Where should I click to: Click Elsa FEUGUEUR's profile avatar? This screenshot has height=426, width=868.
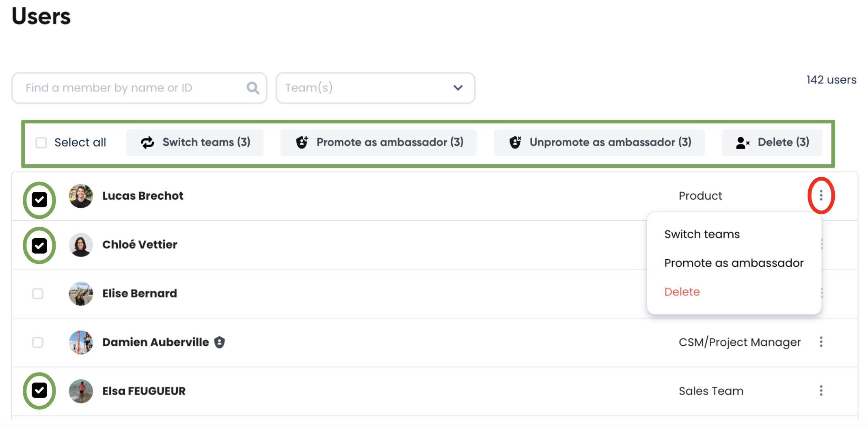tap(81, 391)
